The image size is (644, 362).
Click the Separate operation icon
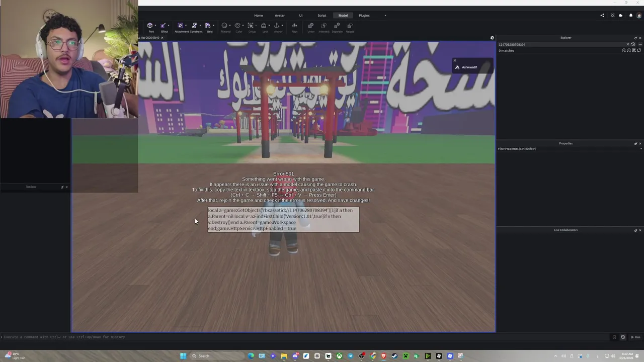337,26
